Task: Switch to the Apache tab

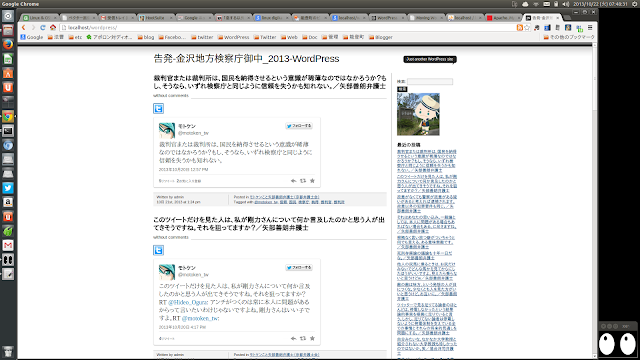Action: [504, 18]
